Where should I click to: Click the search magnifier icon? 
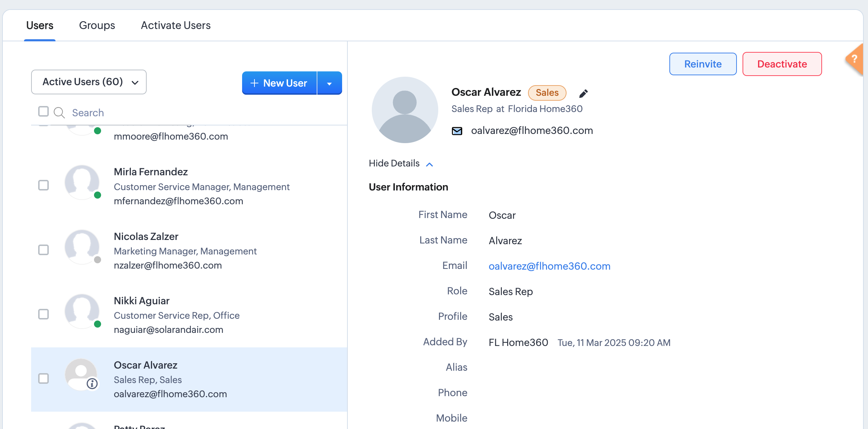click(x=59, y=113)
